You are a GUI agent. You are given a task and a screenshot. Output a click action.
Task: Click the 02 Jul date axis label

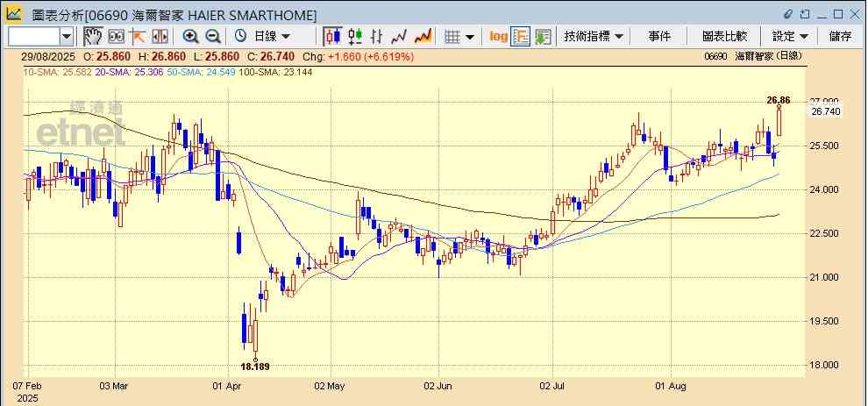[x=553, y=386]
